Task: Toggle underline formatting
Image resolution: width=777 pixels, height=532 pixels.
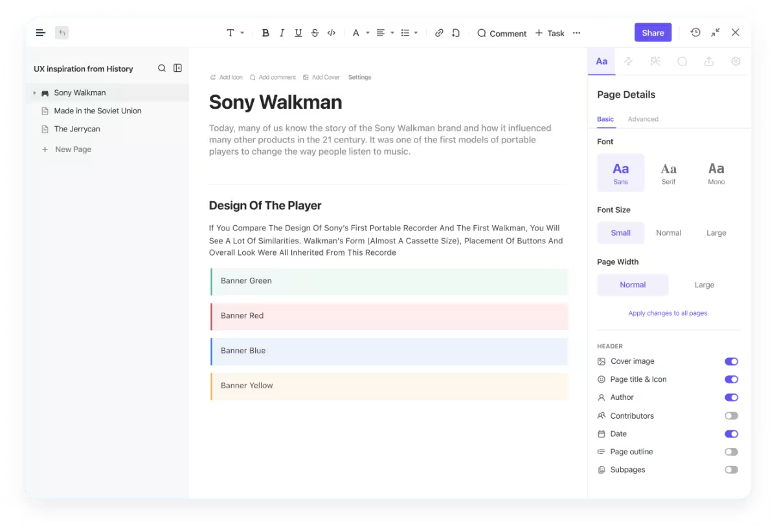Action: tap(298, 33)
